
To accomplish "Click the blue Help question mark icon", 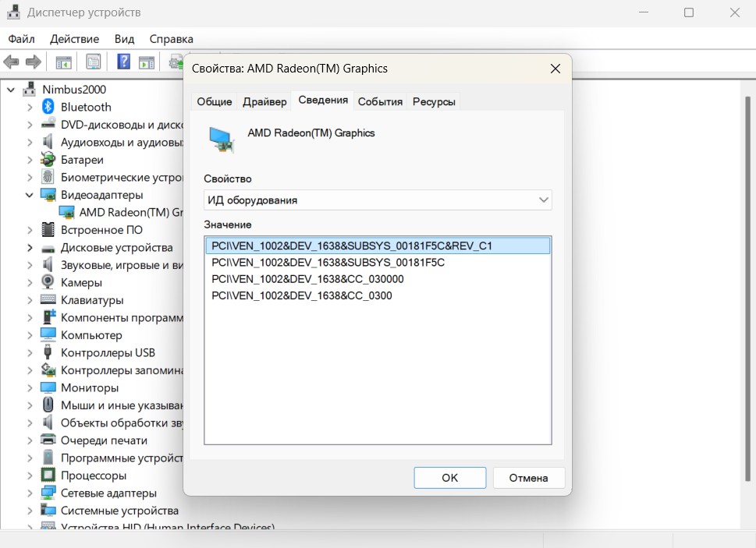I will [x=124, y=62].
